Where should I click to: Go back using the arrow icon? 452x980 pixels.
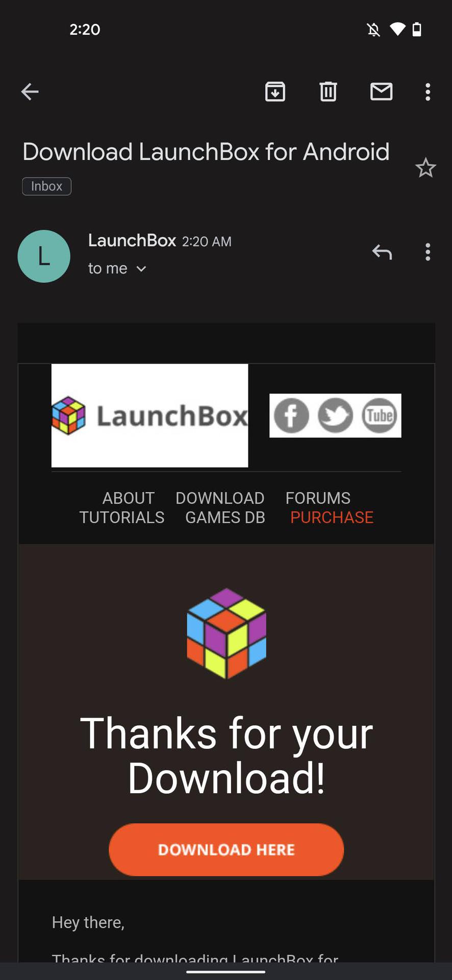point(30,92)
